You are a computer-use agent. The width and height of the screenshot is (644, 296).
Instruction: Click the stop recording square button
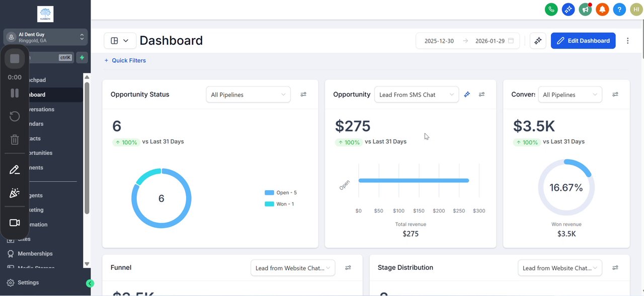pyautogui.click(x=15, y=59)
